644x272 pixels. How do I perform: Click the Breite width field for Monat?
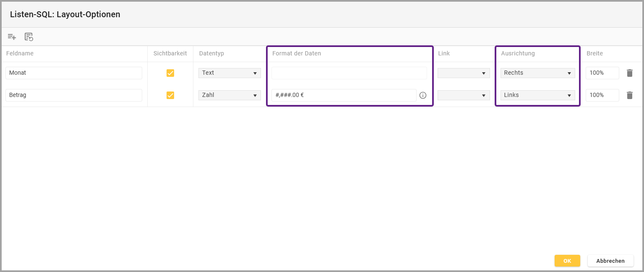pos(602,73)
